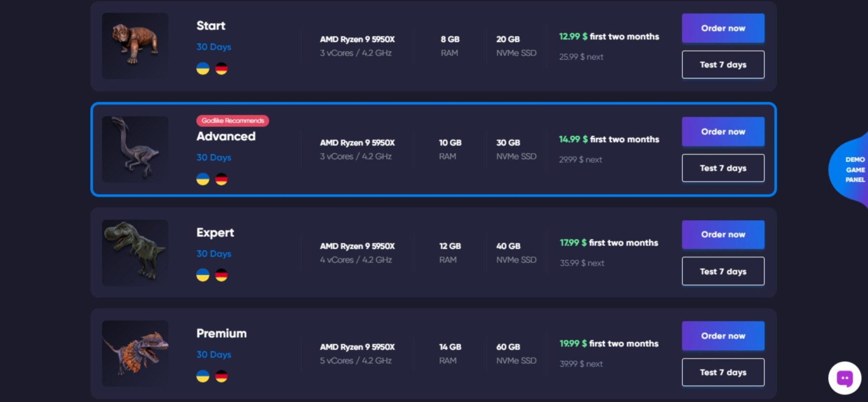Order the Expert plan now
Image resolution: width=868 pixels, height=402 pixels.
723,235
